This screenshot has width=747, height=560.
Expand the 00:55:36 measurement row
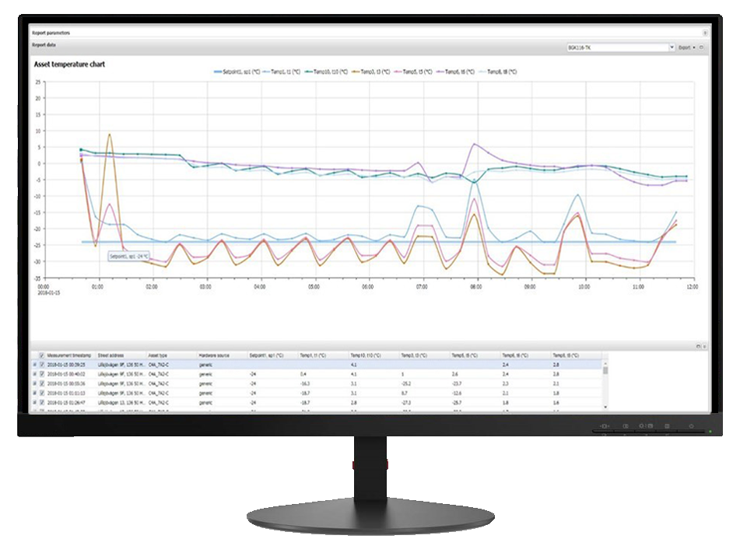[x=34, y=383]
